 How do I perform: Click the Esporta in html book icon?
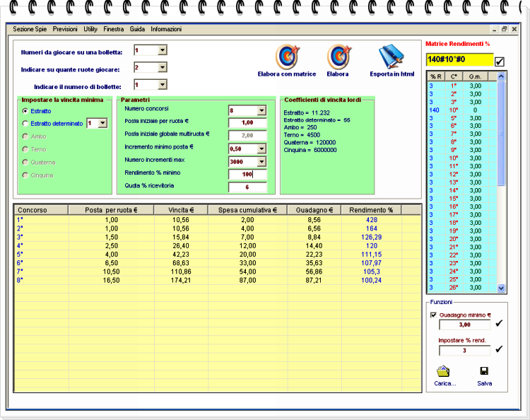coord(391,57)
